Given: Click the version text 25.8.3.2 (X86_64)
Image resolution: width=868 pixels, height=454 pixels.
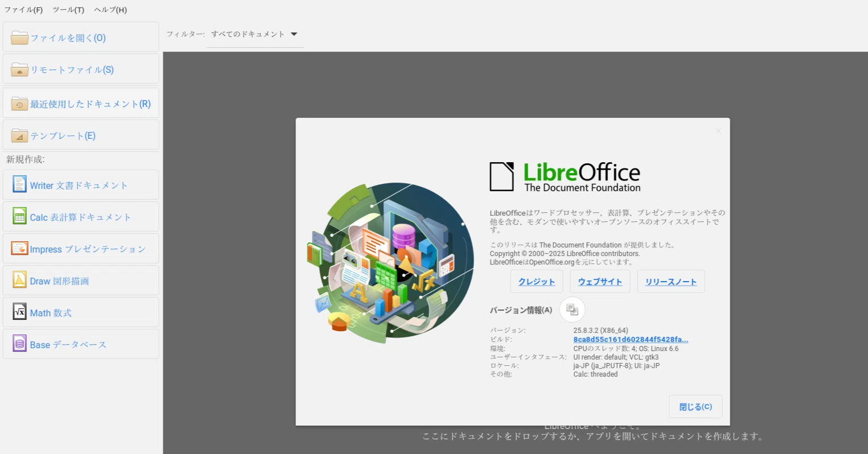Looking at the screenshot, I should [600, 331].
